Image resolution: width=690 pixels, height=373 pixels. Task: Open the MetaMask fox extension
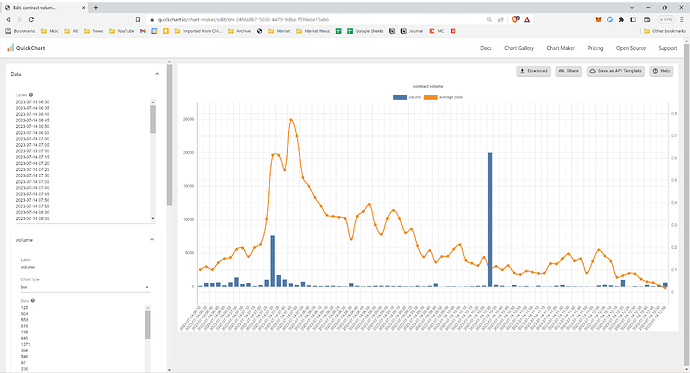(x=598, y=20)
